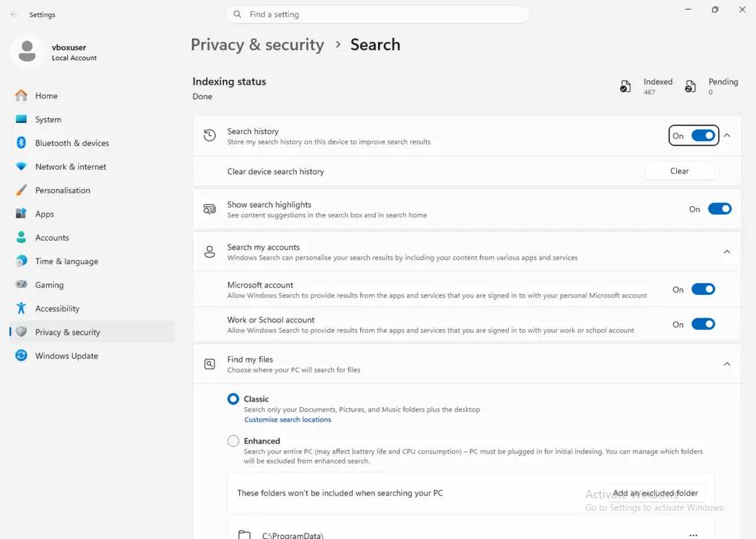Open more options for C:\ProgramData folder
This screenshot has height=539, width=756.
(x=693, y=535)
